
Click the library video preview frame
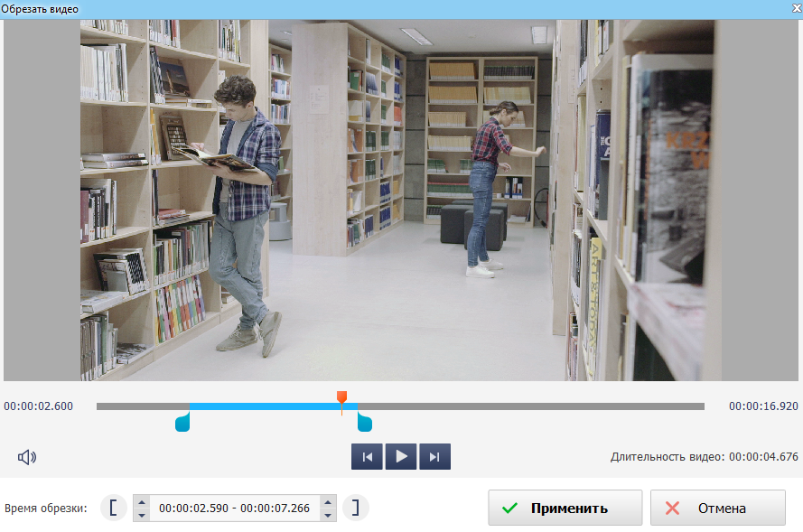coord(401,201)
